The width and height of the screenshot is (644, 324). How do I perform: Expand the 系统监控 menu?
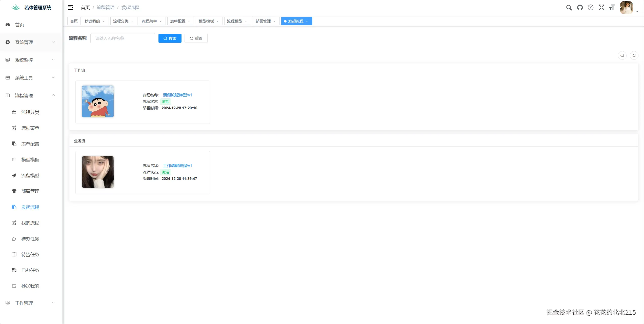(31, 60)
